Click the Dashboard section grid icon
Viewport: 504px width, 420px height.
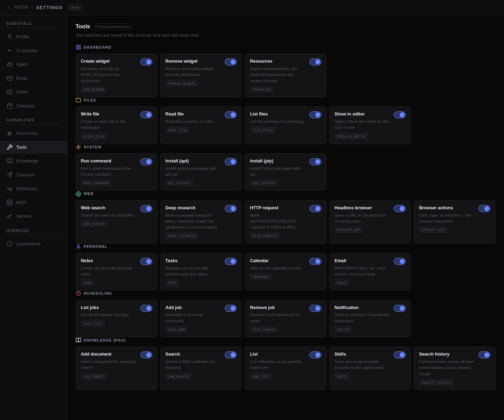(x=78, y=47)
